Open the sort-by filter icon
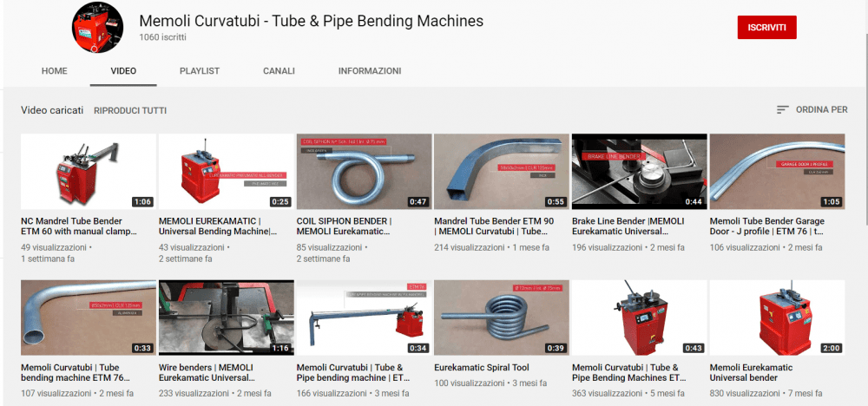The image size is (868, 406). click(782, 110)
